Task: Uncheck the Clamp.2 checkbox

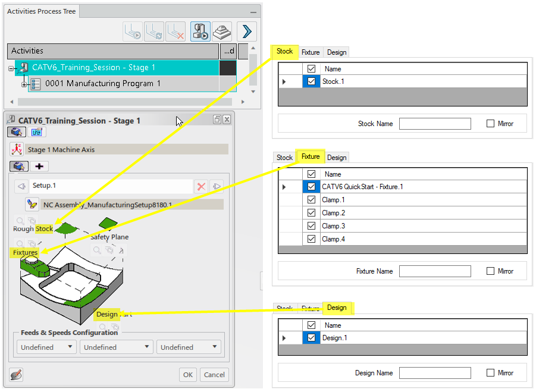Action: [311, 212]
